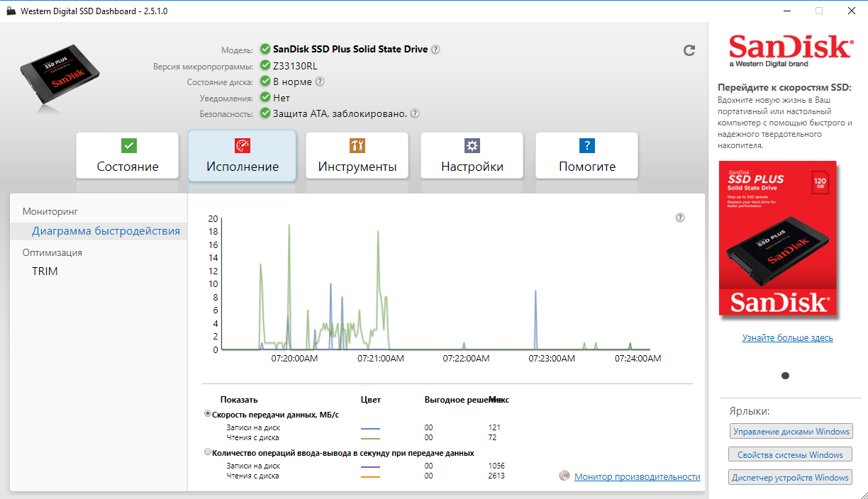The image size is (868, 499).
Task: Click the 07:22:00AM time axis label
Action: click(467, 359)
